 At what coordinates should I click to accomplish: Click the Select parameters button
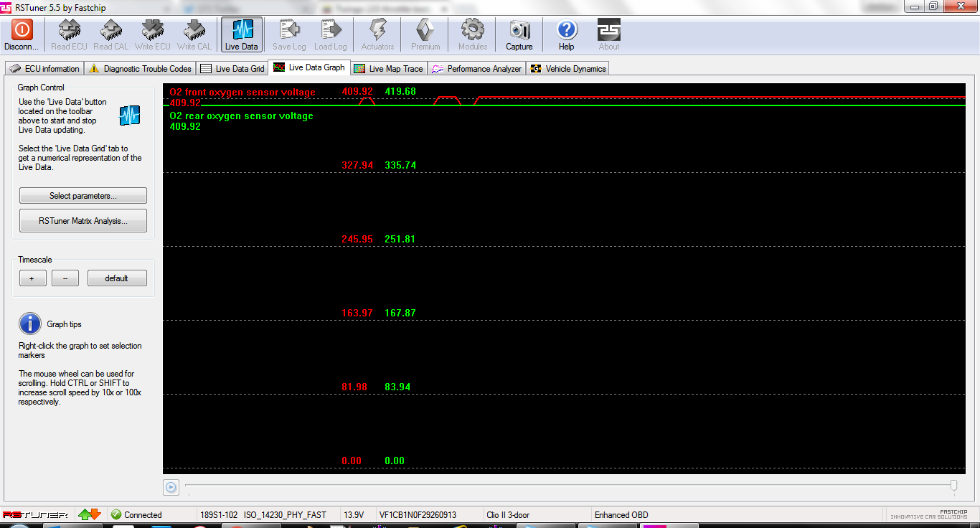pyautogui.click(x=83, y=196)
